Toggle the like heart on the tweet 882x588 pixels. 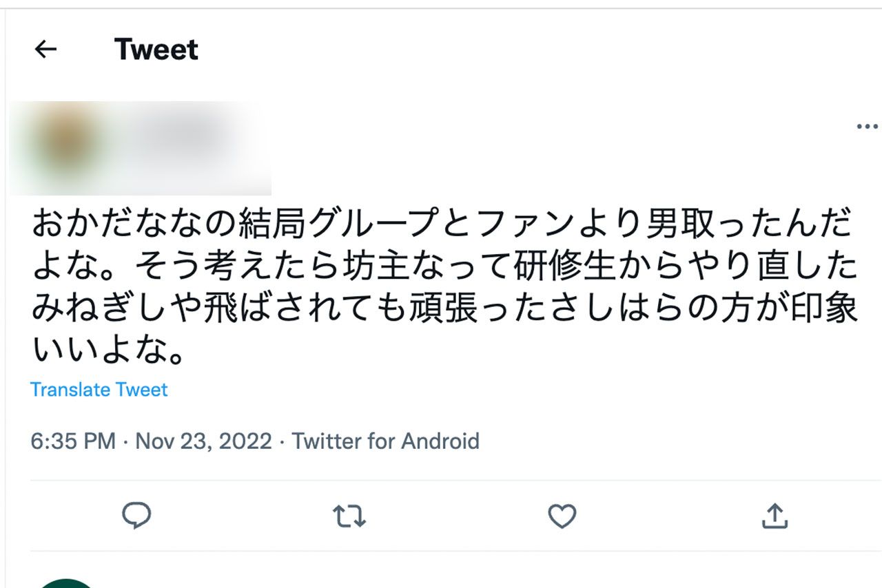[563, 515]
